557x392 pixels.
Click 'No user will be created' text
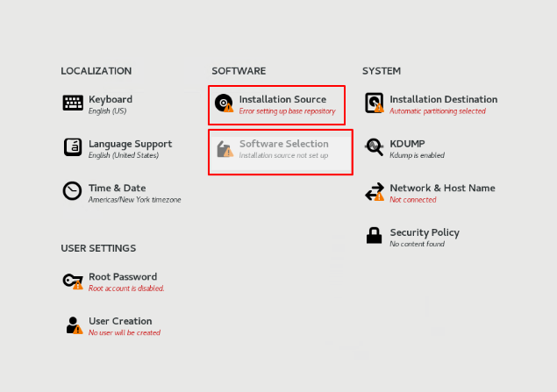[x=125, y=332]
